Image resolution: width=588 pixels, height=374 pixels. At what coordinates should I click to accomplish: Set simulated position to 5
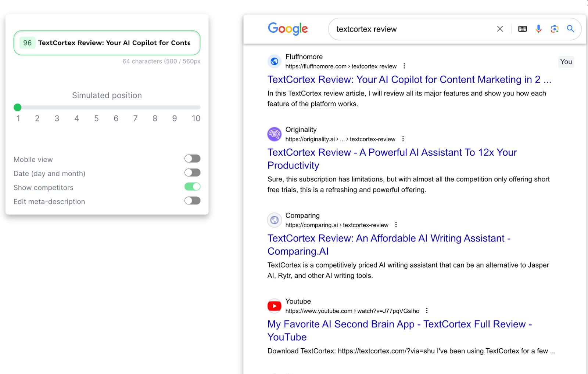(96, 118)
